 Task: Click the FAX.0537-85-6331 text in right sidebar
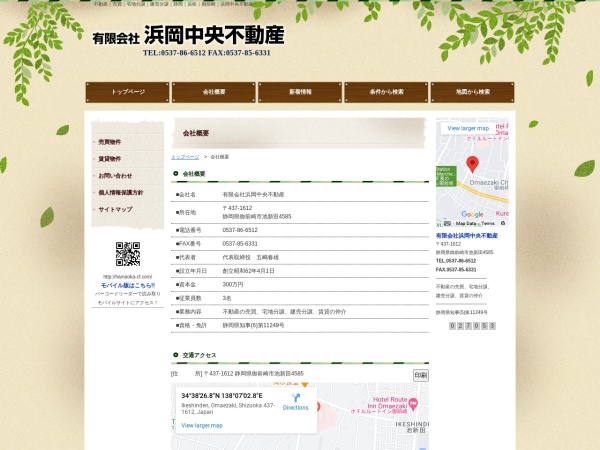tap(456, 270)
